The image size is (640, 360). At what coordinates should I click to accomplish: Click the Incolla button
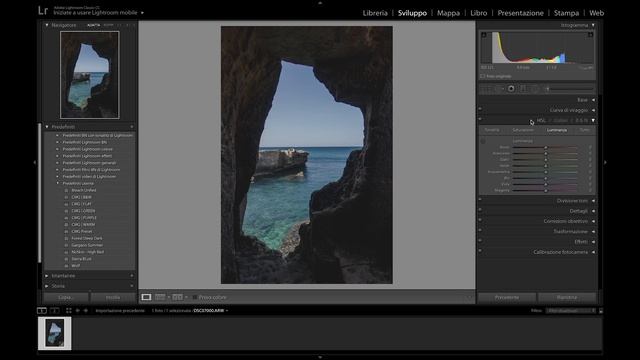click(x=113, y=298)
